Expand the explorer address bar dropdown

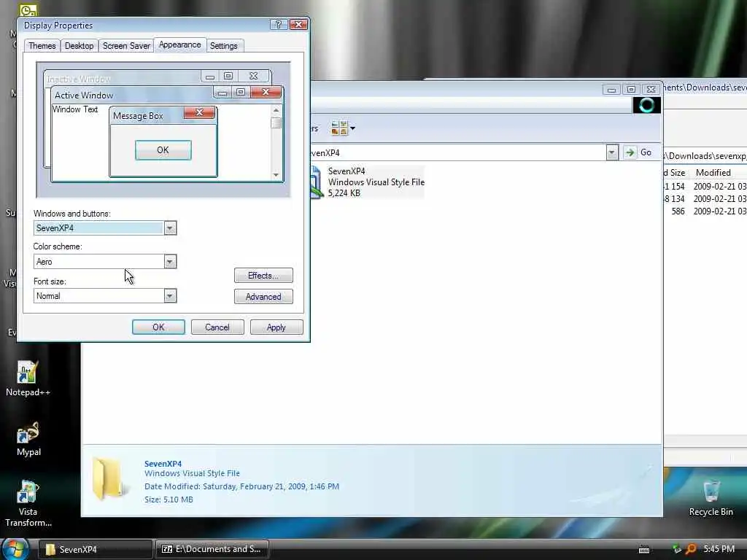pyautogui.click(x=612, y=152)
